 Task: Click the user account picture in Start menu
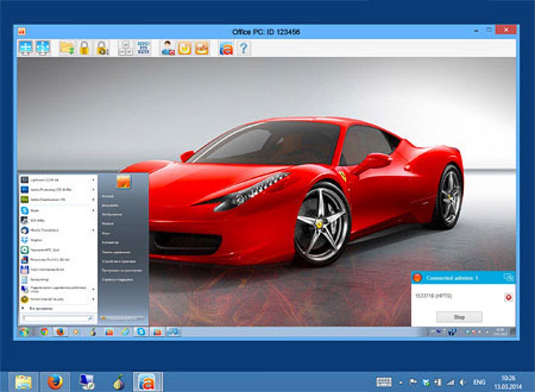(123, 182)
